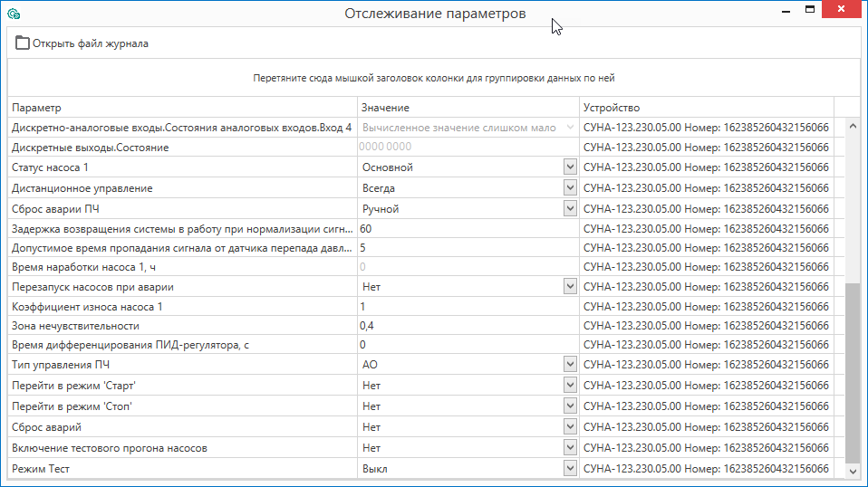This screenshot has height=487, width=868.
Task: Open the 'Открыть файл журнала' button
Action: [82, 43]
